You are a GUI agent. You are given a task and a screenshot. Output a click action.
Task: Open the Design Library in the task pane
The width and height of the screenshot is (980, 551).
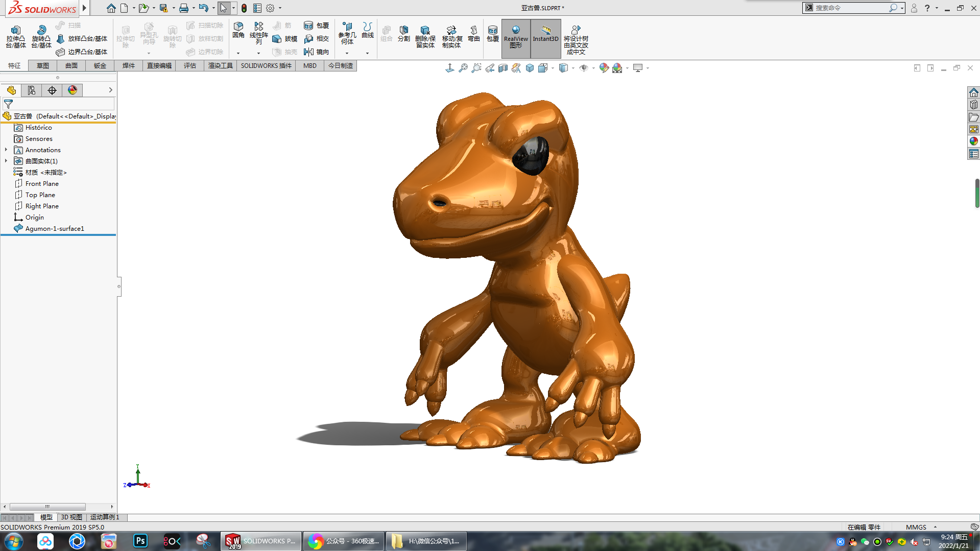(974, 105)
